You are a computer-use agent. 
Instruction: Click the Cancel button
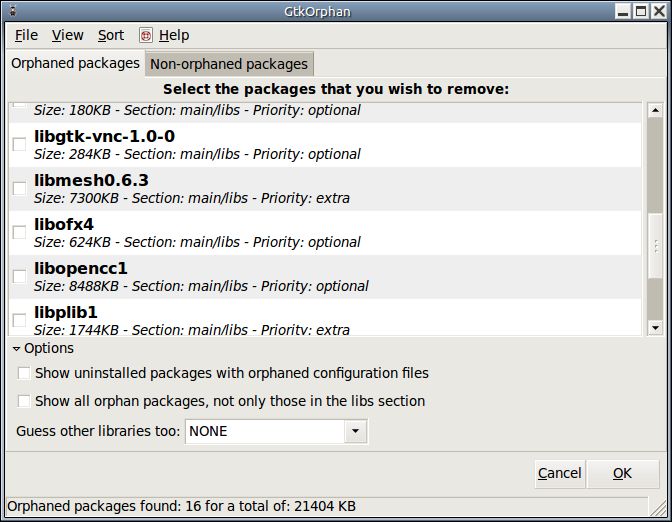click(x=559, y=474)
